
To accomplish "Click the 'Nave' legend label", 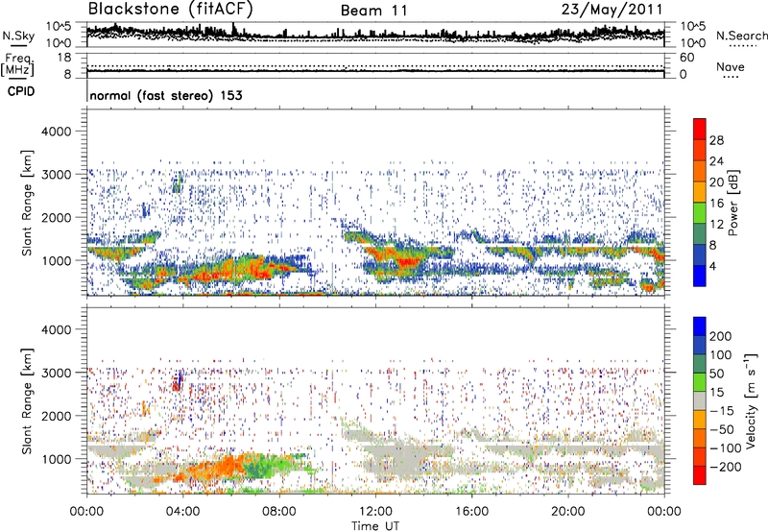I will 731,67.
